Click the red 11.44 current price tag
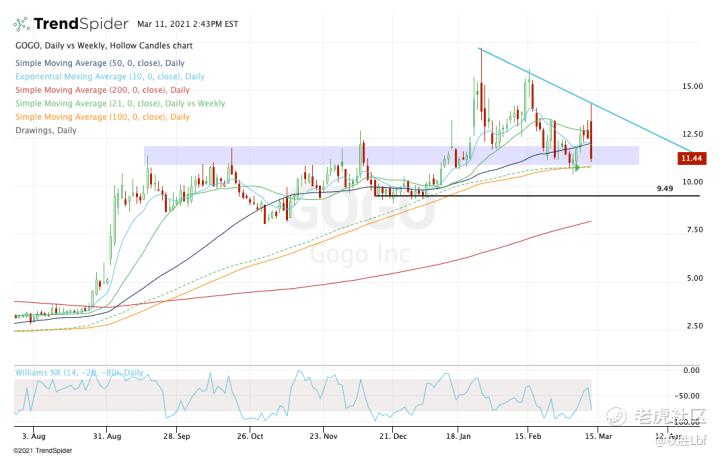 (x=692, y=158)
